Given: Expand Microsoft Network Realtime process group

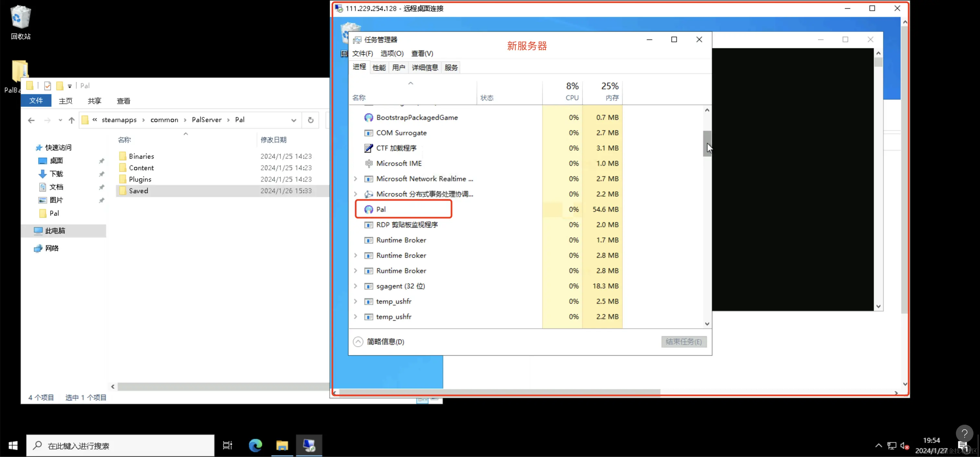Looking at the screenshot, I should tap(356, 179).
